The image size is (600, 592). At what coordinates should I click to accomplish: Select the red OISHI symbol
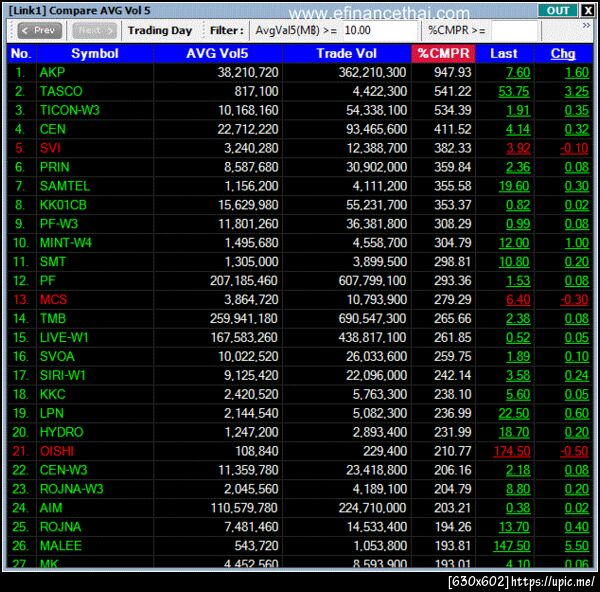57,451
